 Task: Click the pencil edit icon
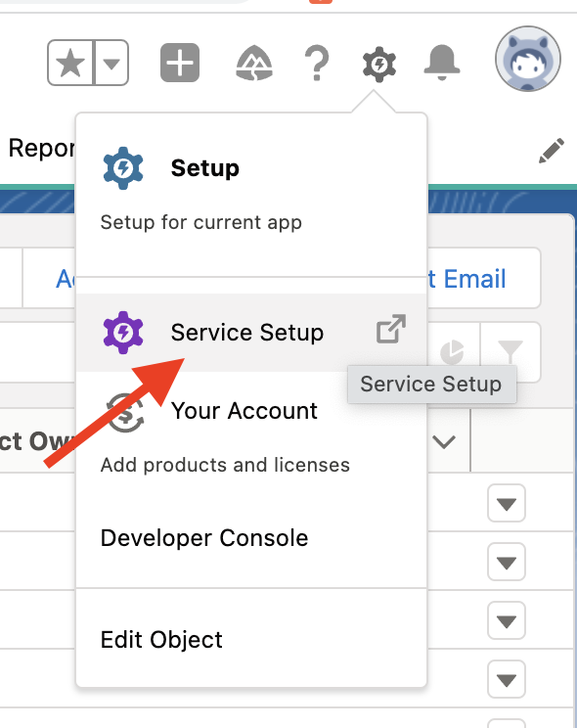[x=552, y=151]
